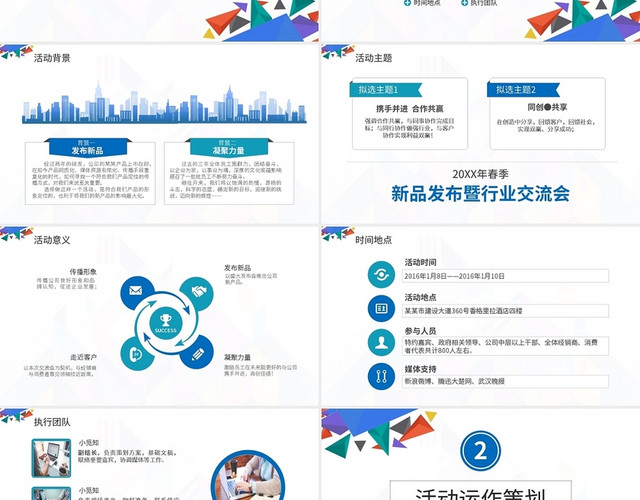Click the 拟选主题1 ribbon label
This screenshot has width=640, height=500.
[x=385, y=90]
